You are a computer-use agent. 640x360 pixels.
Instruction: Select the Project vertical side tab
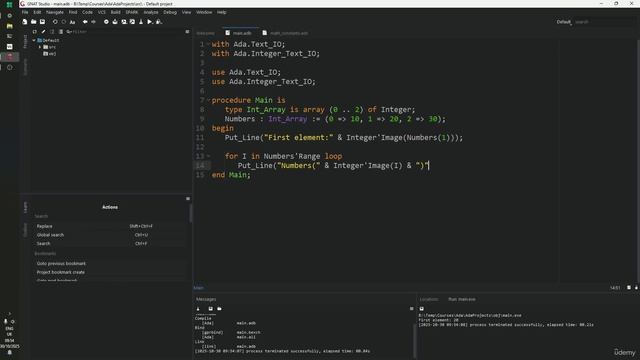pos(25,42)
